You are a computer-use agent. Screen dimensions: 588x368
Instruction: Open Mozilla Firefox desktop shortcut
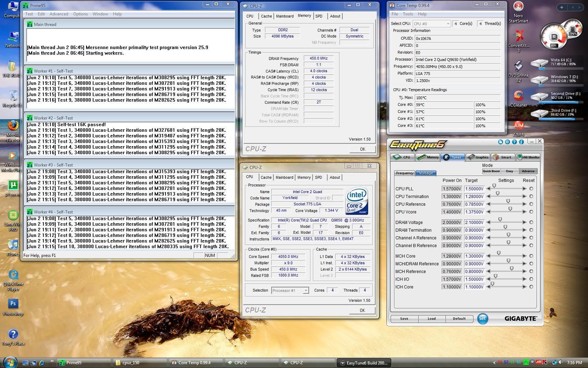pos(13,131)
